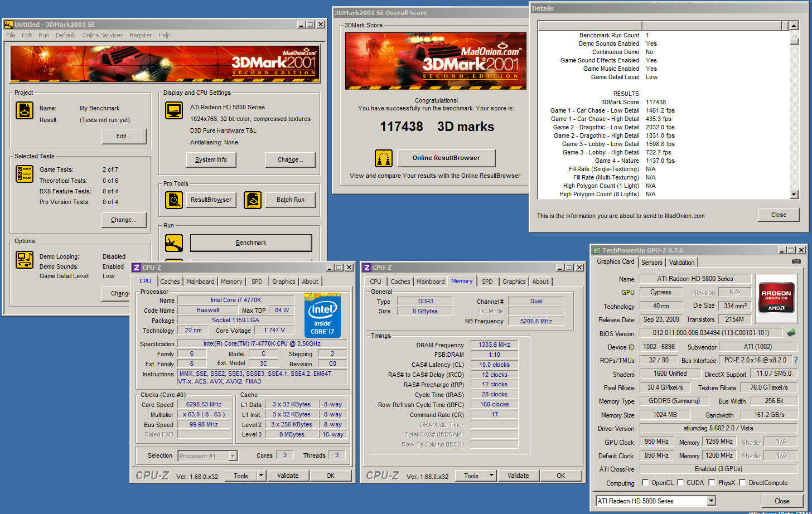Image resolution: width=812 pixels, height=514 pixels.
Task: Click the GPU Clock 950 MHz field
Action: [x=656, y=442]
